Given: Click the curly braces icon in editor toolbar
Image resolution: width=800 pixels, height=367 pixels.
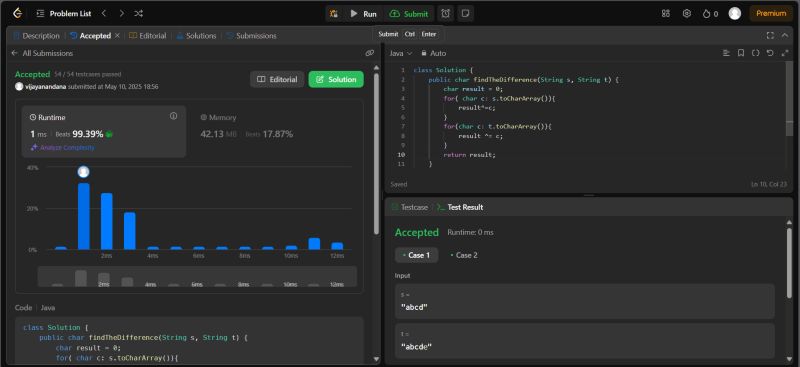Looking at the screenshot, I should coord(756,53).
